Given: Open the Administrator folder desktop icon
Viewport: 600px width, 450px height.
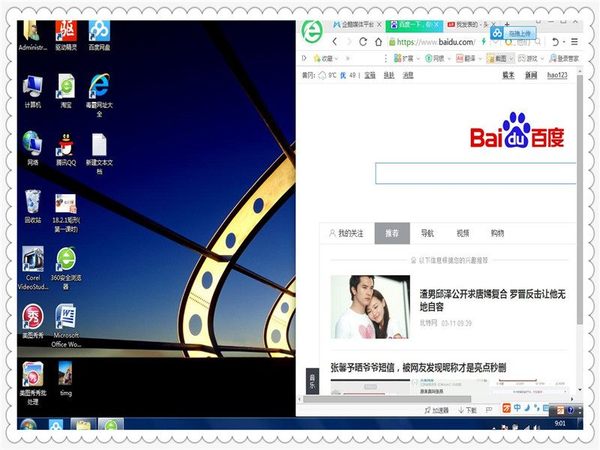Looking at the screenshot, I should (32, 36).
